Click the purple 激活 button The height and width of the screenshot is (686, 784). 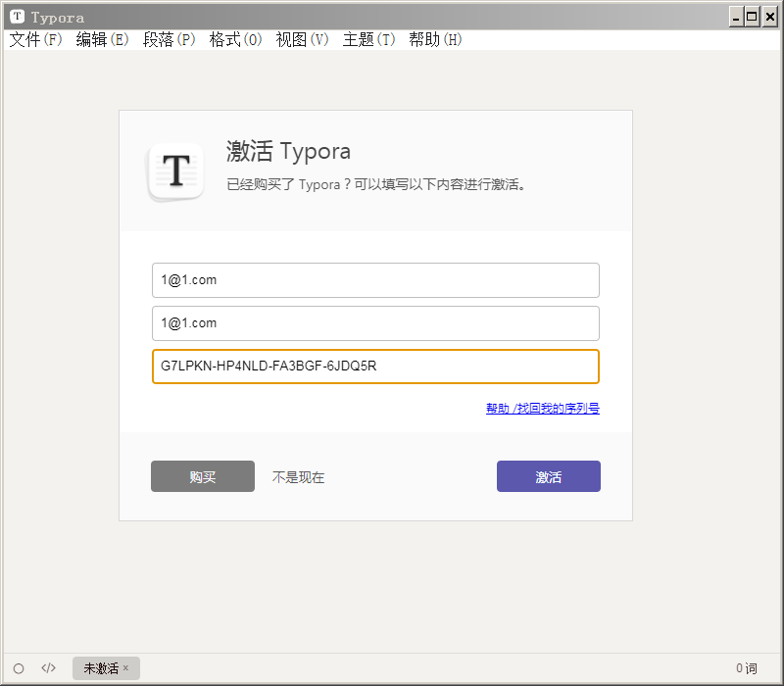click(x=549, y=476)
